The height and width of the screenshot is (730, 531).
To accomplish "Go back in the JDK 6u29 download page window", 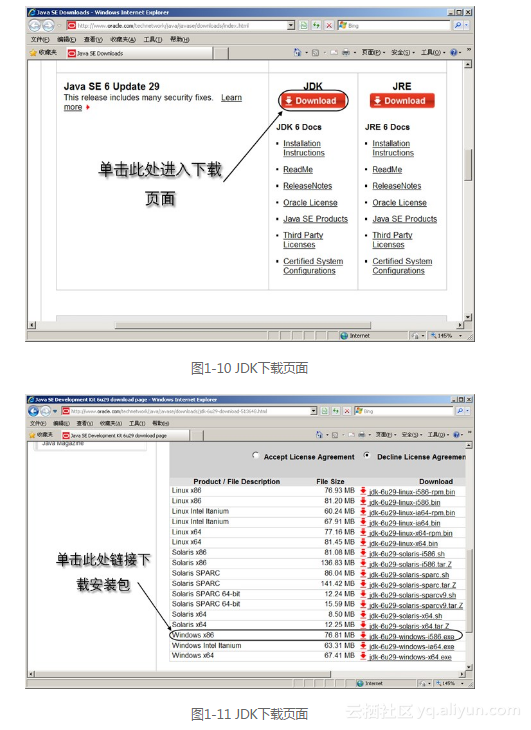I will (x=33, y=411).
